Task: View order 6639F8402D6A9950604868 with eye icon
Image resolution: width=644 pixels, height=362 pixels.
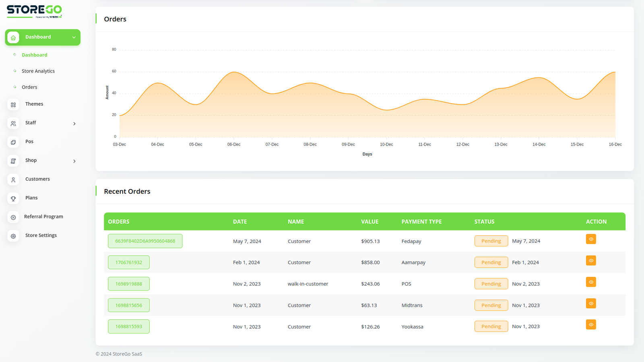Action: coord(591,239)
